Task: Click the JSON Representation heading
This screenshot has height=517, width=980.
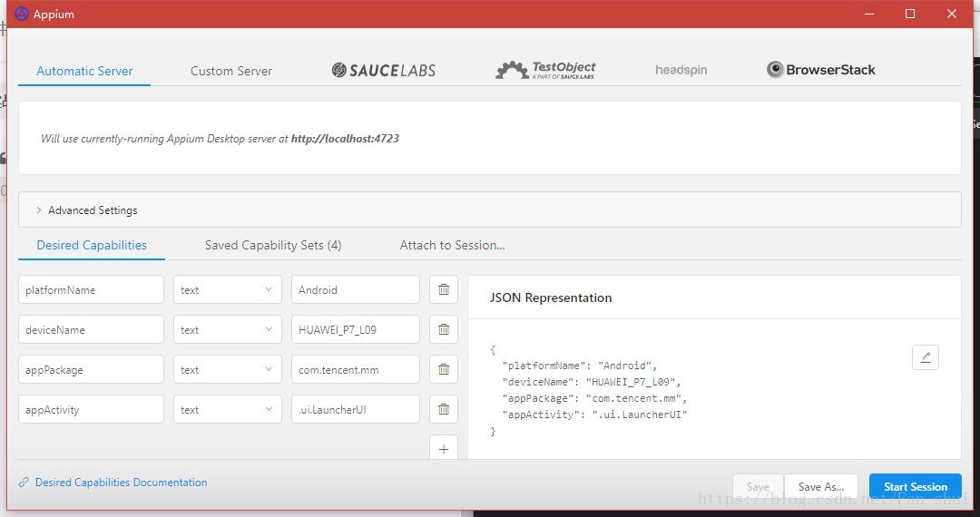Action: click(551, 298)
